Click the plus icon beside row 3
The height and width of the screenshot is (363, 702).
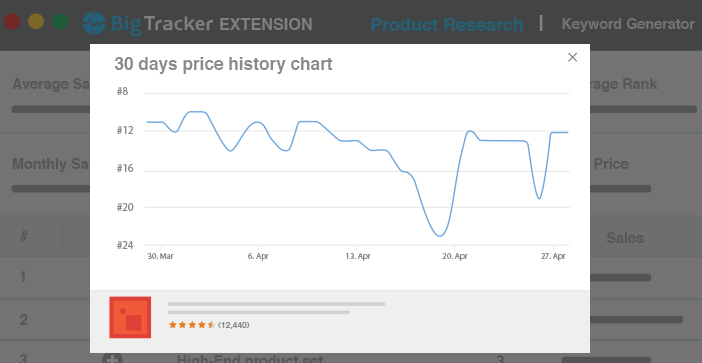112,358
